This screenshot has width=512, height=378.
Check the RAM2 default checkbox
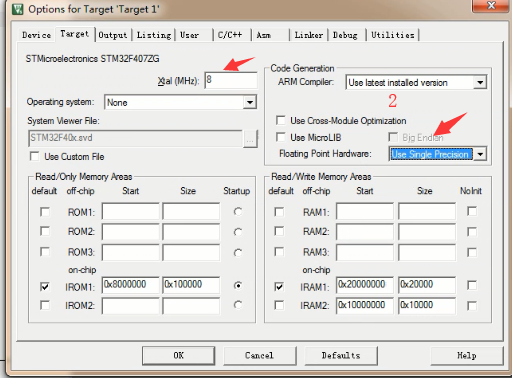click(279, 231)
